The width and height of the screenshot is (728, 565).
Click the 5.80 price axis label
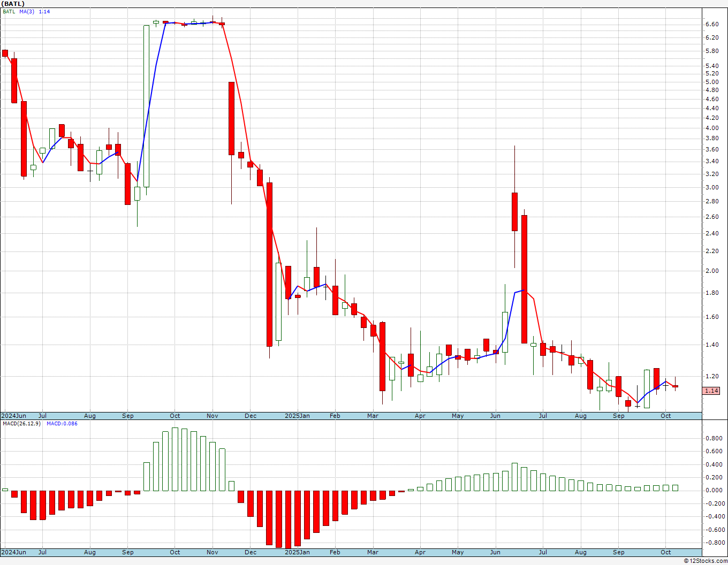(712, 51)
